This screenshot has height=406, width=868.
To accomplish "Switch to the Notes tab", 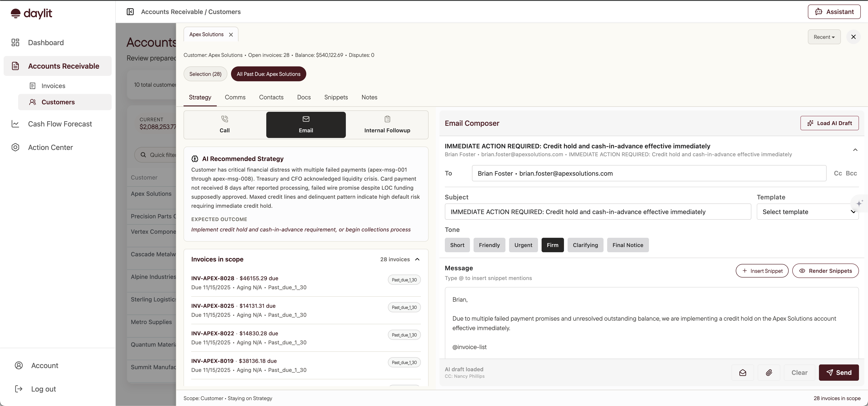I will point(369,97).
